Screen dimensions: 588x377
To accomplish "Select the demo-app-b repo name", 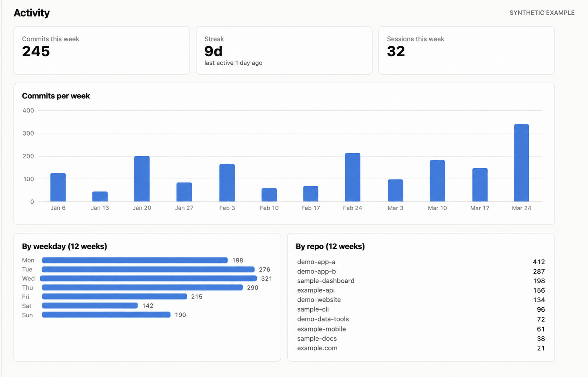I will click(316, 271).
